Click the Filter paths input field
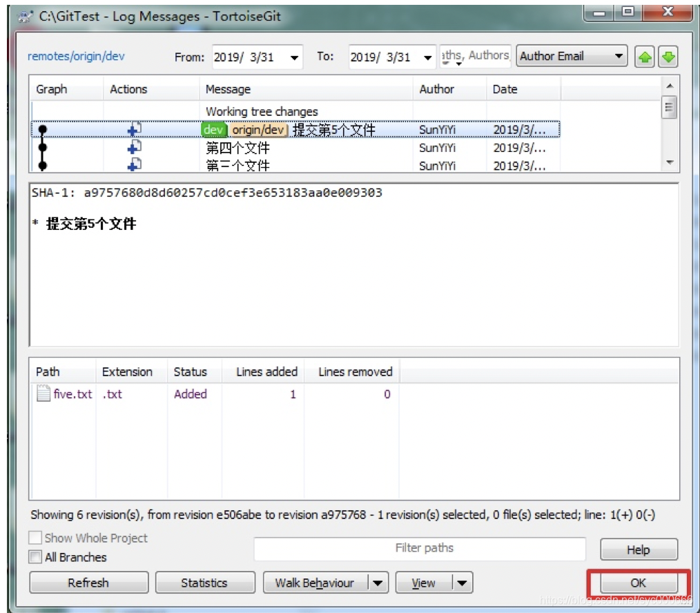Image resolution: width=700 pixels, height=613 pixels. click(420, 548)
